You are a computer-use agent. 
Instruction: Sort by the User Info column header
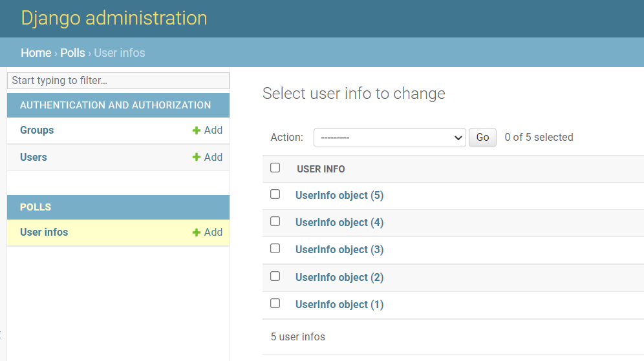[x=321, y=169]
